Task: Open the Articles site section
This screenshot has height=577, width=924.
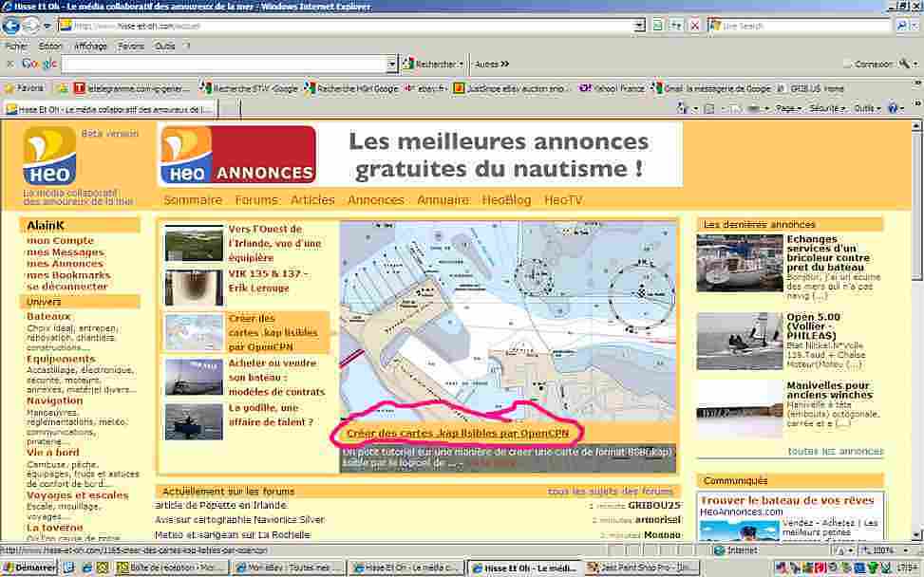Action: (x=312, y=199)
